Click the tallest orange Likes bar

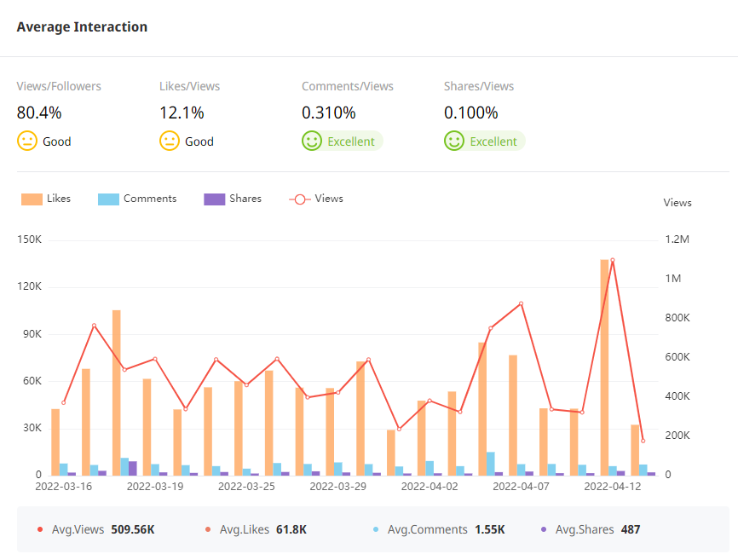pyautogui.click(x=604, y=367)
